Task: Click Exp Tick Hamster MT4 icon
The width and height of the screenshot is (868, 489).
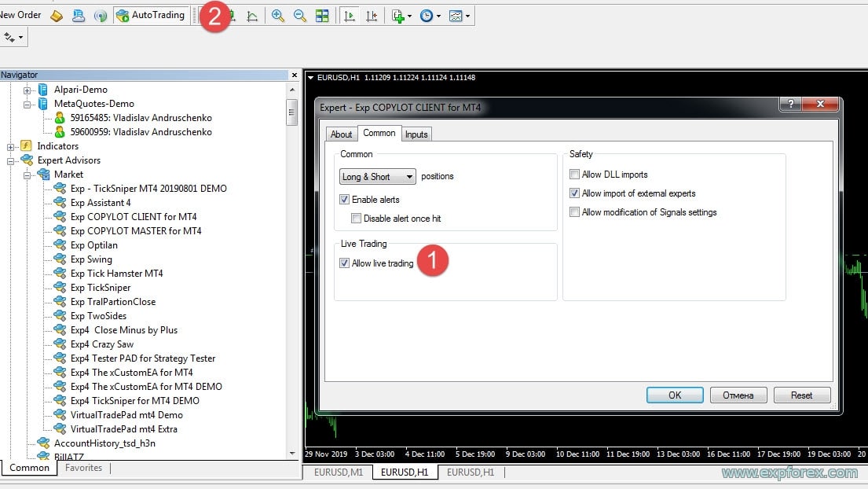Action: [x=60, y=273]
